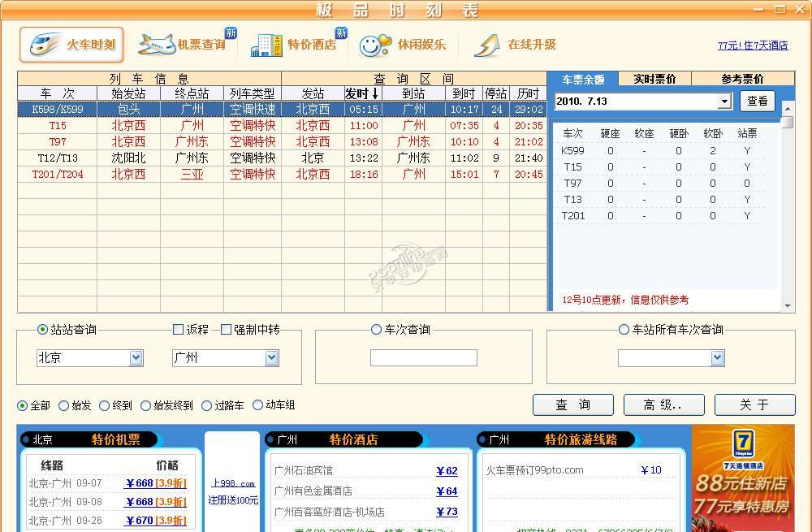Click the ticket panel scroll up arrow
812x532 pixels.
click(x=788, y=109)
